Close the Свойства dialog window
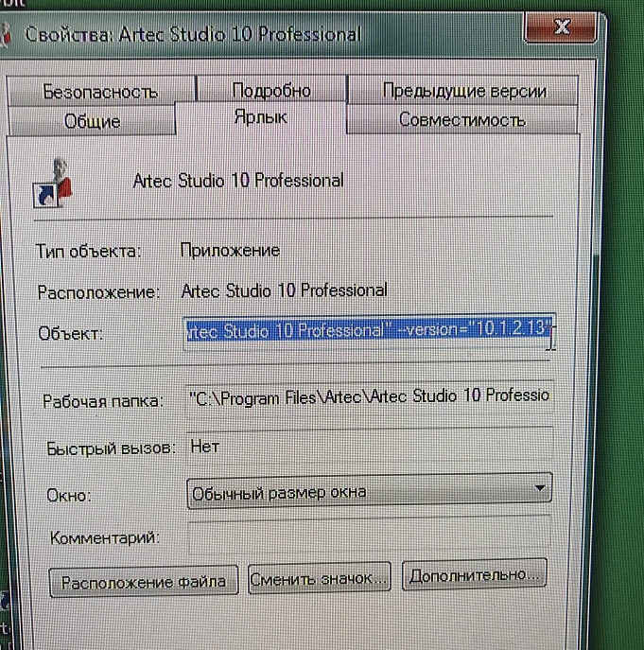 click(x=561, y=27)
